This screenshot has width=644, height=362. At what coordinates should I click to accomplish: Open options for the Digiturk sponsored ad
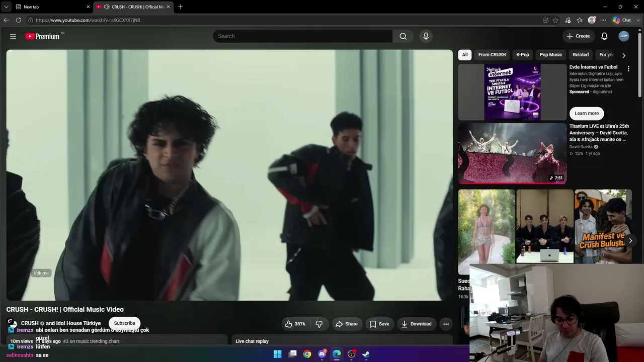click(x=628, y=68)
